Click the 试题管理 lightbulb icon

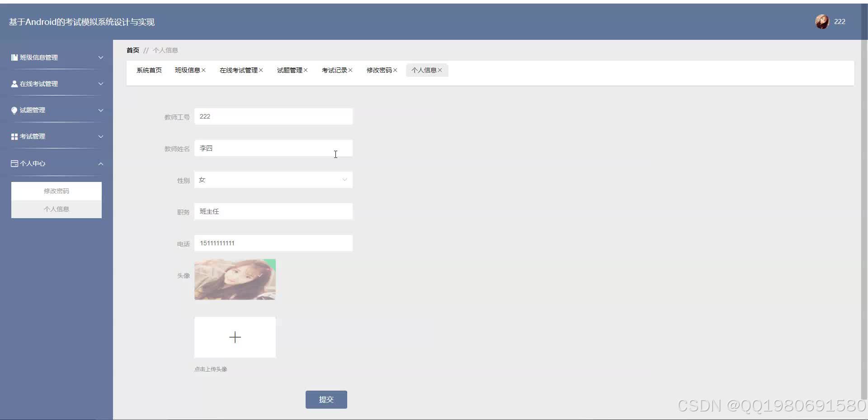pyautogui.click(x=14, y=110)
